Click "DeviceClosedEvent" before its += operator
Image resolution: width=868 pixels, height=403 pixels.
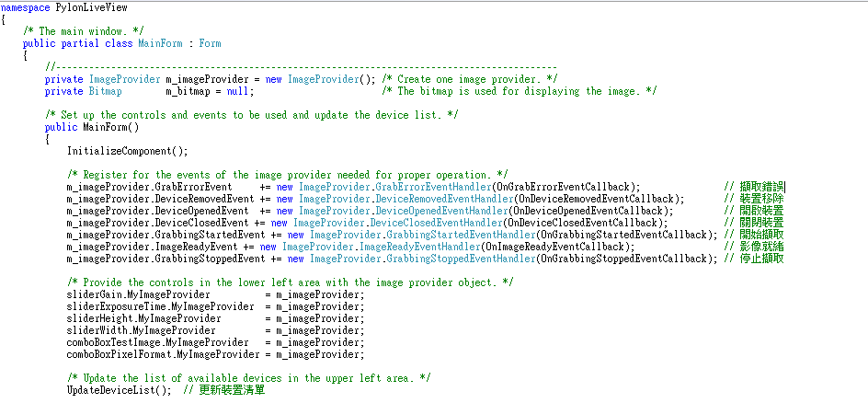[201, 223]
